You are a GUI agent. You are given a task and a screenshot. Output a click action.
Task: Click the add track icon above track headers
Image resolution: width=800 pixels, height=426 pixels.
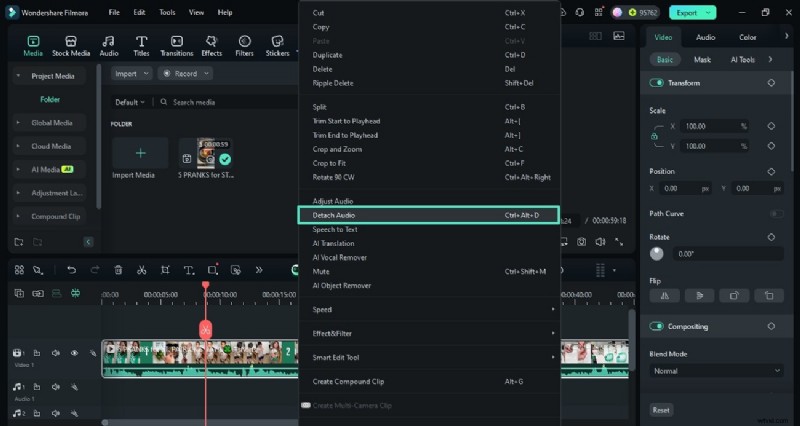coord(19,293)
